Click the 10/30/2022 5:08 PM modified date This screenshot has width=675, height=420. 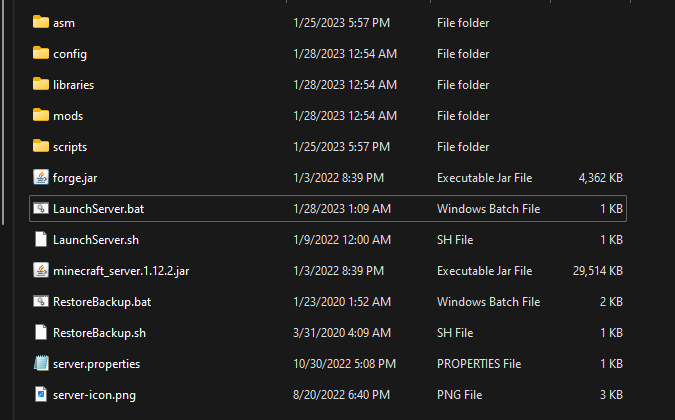pos(344,364)
